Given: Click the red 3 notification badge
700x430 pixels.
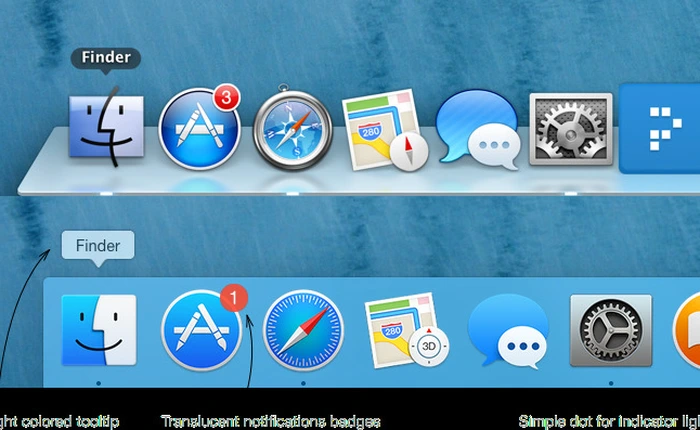Looking at the screenshot, I should 227,97.
